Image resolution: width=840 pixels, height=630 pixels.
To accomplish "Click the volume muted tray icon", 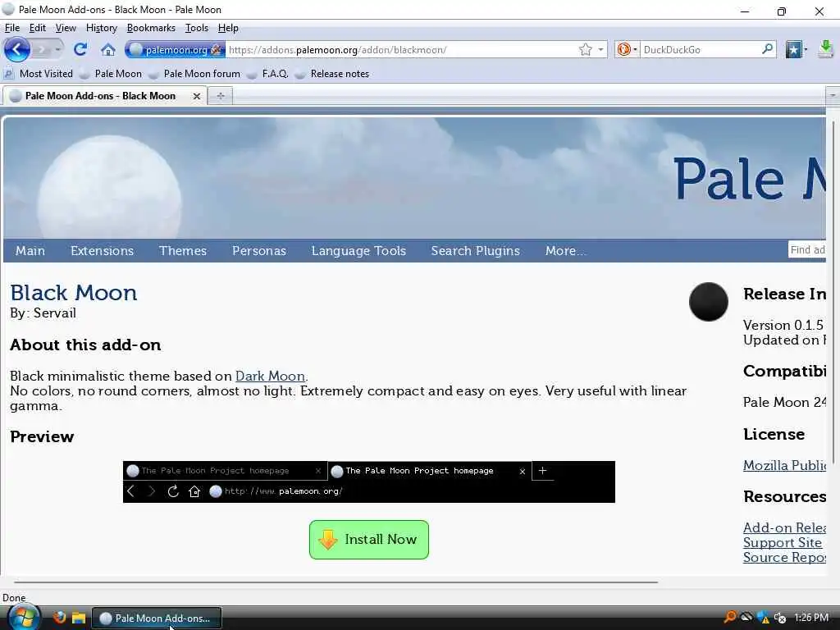I will coord(780,618).
